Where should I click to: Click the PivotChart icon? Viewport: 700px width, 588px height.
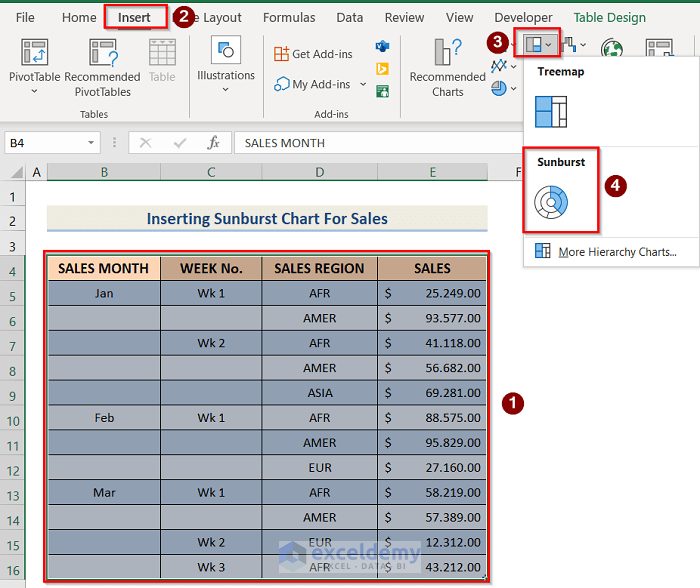click(659, 47)
